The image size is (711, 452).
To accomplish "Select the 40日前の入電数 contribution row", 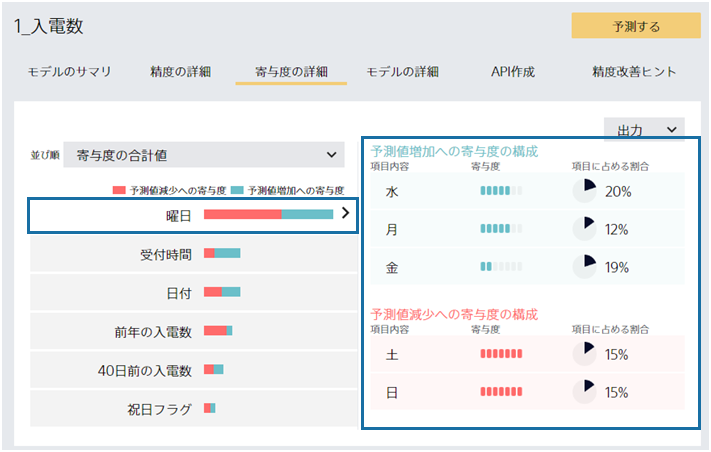I will (194, 370).
